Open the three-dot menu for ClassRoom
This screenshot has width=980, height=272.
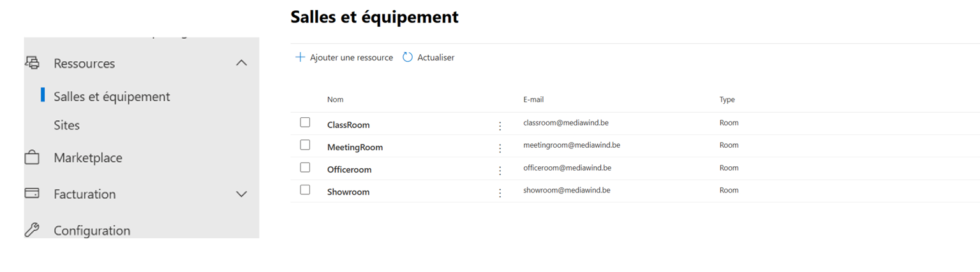click(x=500, y=126)
